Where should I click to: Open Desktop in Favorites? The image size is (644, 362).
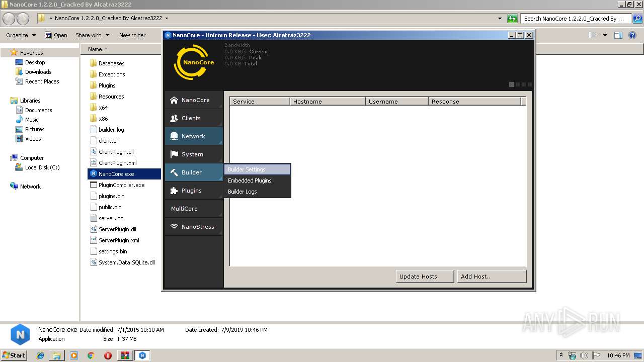(x=30, y=62)
